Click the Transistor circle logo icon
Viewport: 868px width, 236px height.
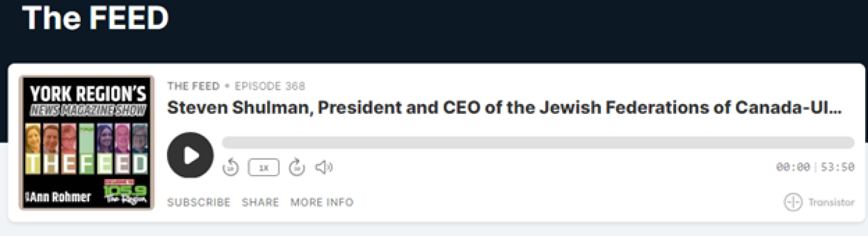(x=793, y=202)
